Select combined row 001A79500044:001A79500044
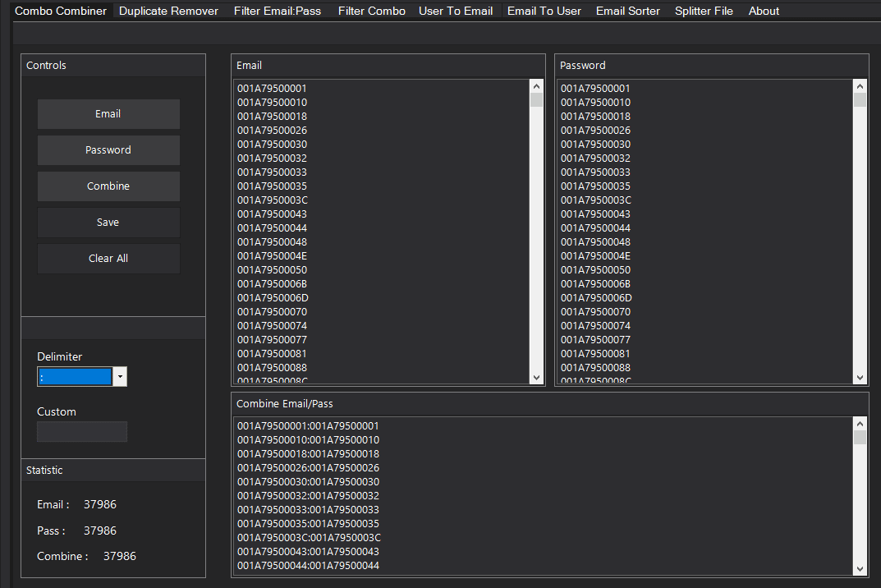881x588 pixels. [308, 566]
